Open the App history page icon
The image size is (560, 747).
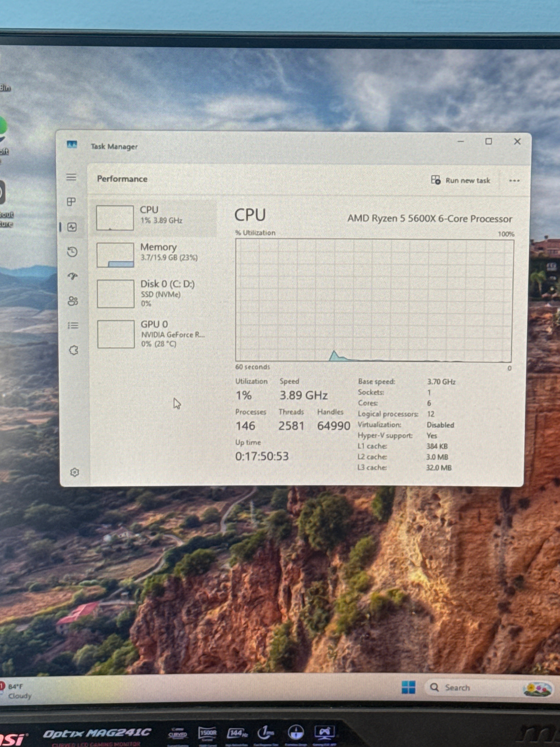point(72,252)
